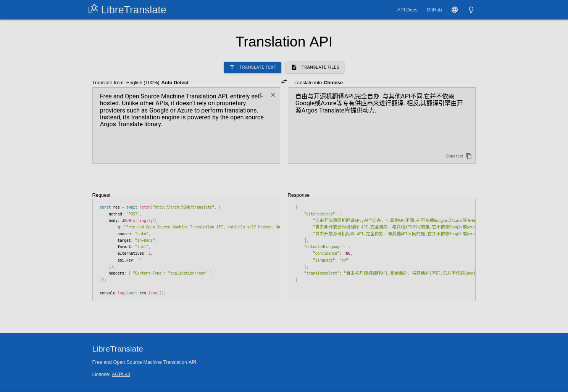Click "detectedLanguage" key in Response

point(324,247)
